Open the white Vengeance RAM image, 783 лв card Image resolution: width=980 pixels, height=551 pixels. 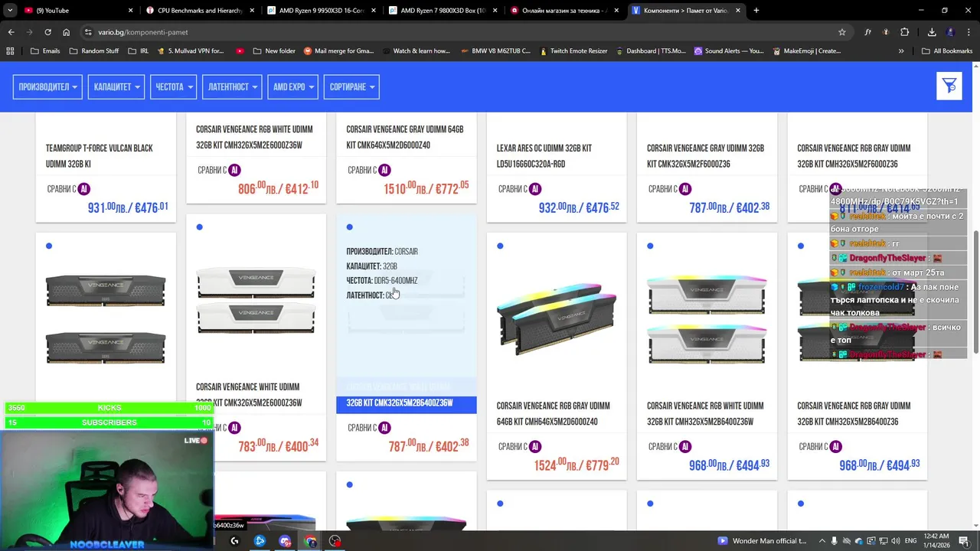[x=256, y=300]
